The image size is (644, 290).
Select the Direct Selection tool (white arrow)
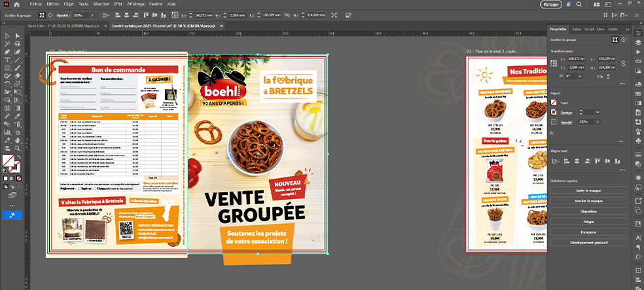(17, 35)
